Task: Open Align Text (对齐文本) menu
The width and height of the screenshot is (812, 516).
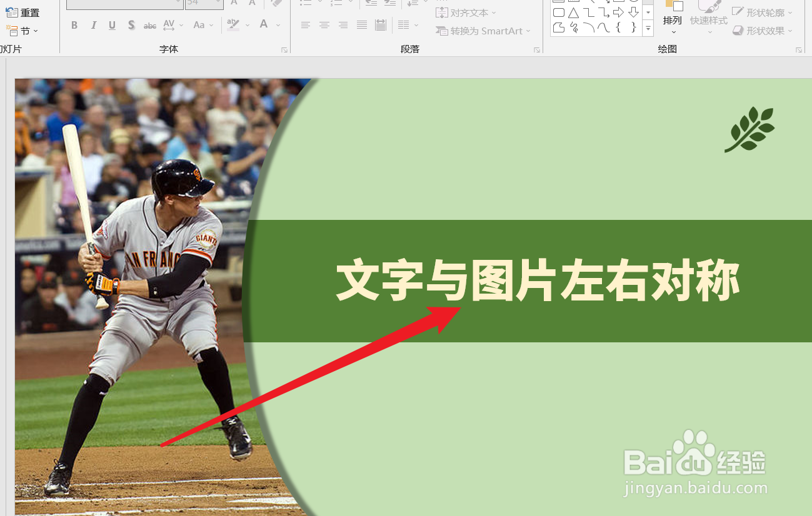Action: click(466, 12)
